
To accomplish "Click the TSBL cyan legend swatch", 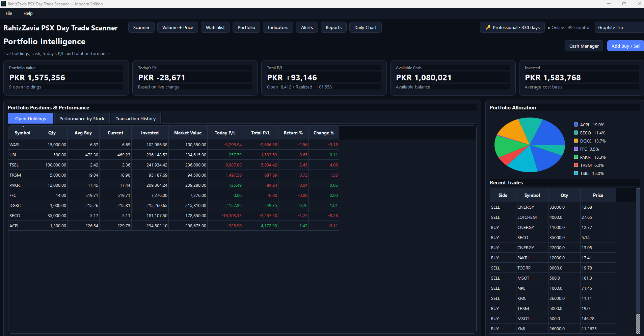I will point(576,173).
